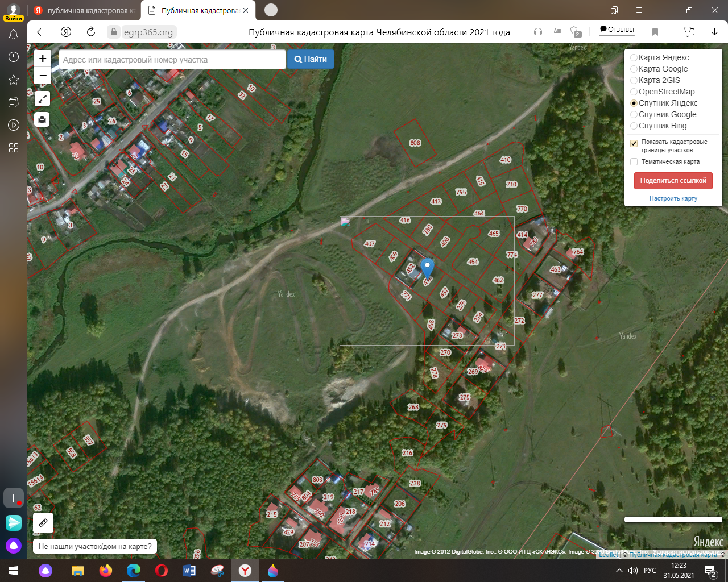The width and height of the screenshot is (728, 582).
Task: Open Windows notification center
Action: point(710,571)
